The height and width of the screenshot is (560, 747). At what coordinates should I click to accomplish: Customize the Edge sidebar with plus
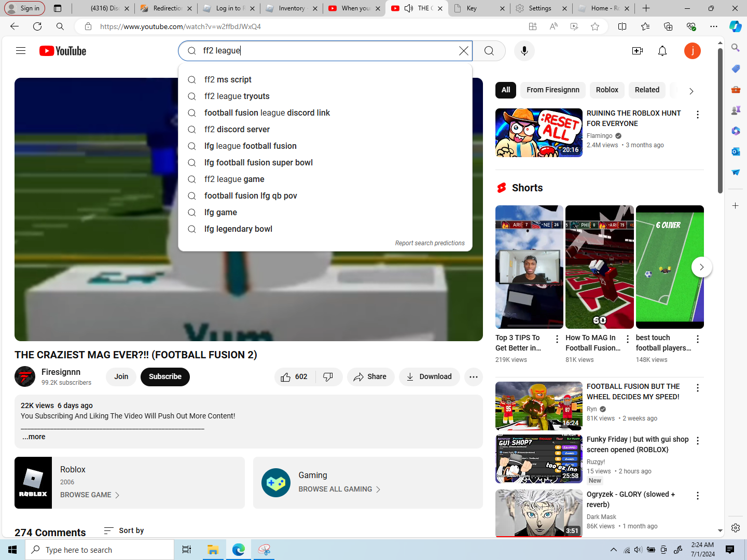click(736, 206)
